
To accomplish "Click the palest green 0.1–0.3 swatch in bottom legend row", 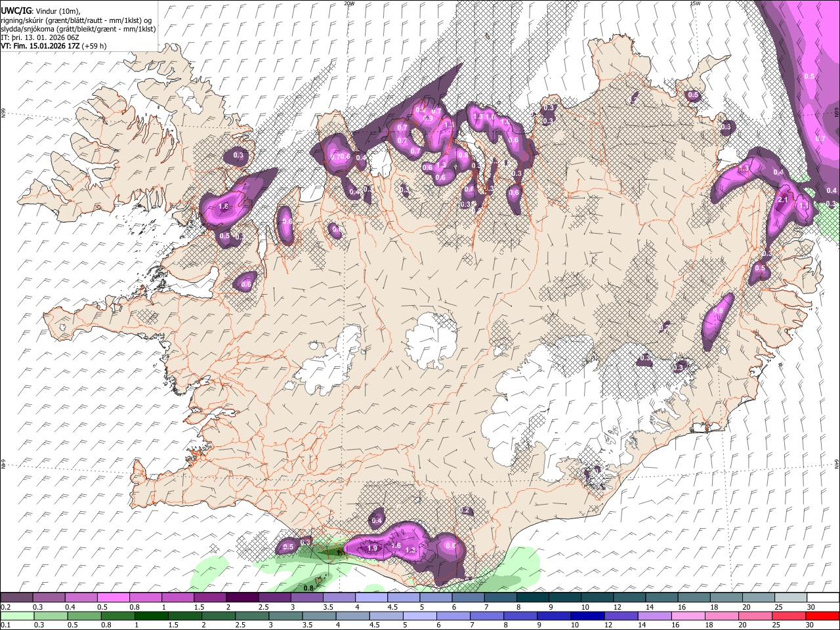I will [18, 616].
